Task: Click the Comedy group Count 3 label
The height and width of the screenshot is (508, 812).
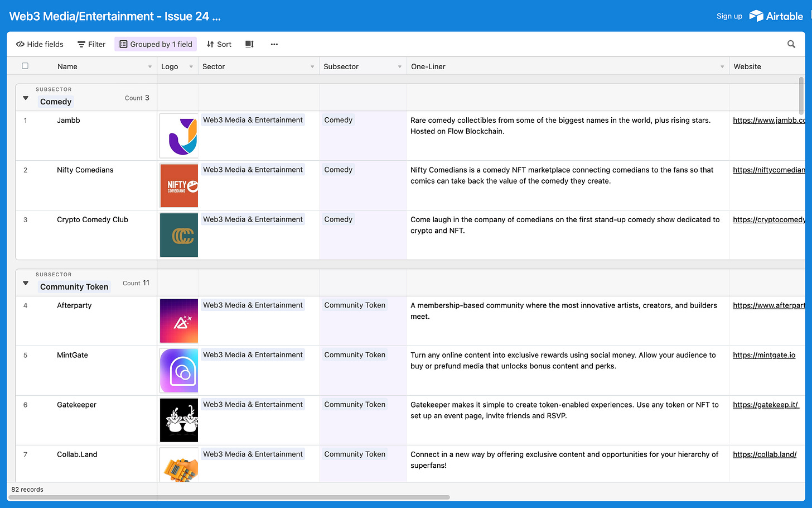Action: point(137,98)
